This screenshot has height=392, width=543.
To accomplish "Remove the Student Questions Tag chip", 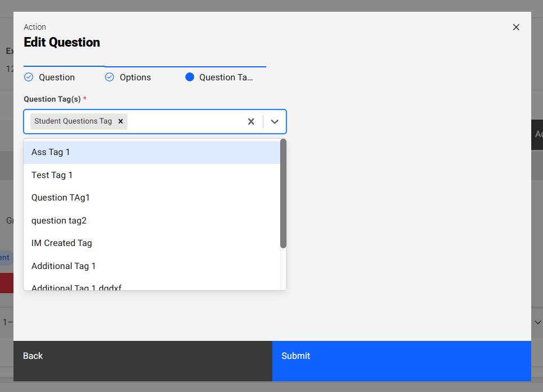I will (120, 121).
